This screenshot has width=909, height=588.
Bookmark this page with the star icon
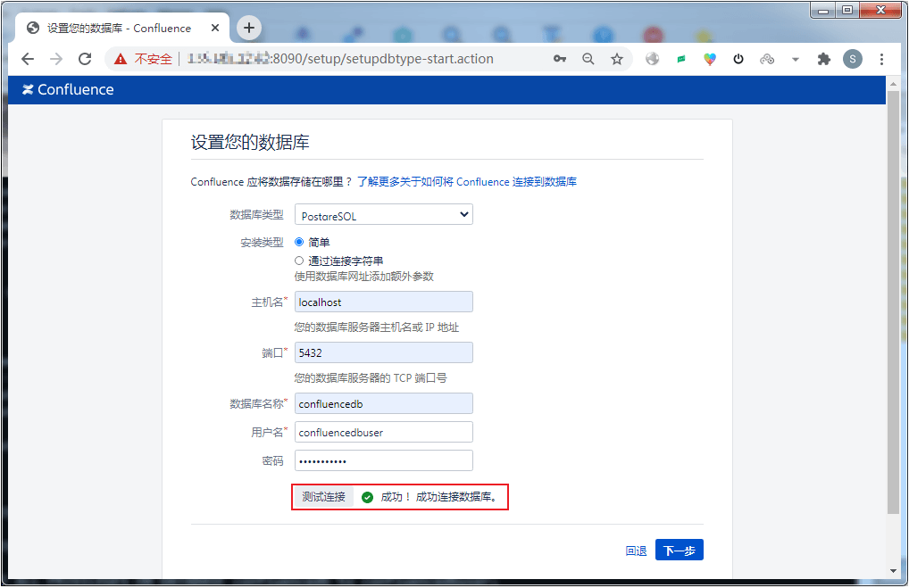click(617, 59)
